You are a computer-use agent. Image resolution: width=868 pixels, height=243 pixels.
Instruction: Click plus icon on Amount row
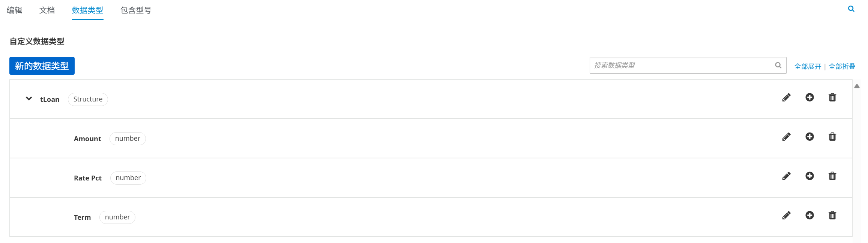[x=809, y=137]
